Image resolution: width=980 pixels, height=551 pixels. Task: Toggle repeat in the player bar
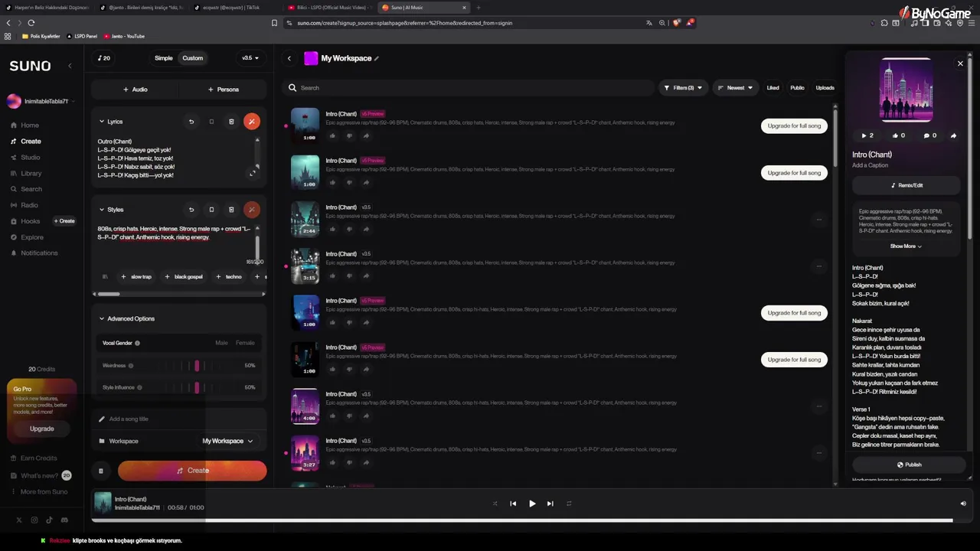tap(569, 504)
